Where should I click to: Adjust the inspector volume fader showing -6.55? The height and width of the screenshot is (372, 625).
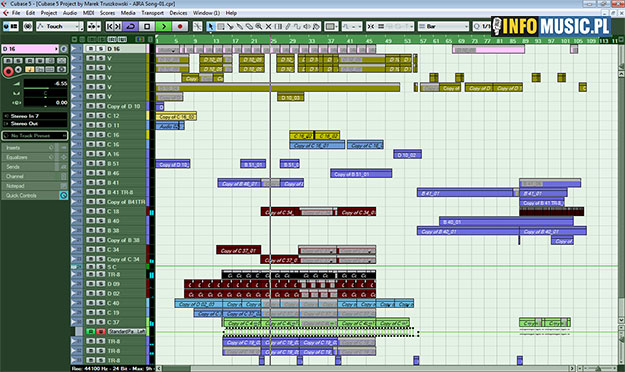coord(45,84)
